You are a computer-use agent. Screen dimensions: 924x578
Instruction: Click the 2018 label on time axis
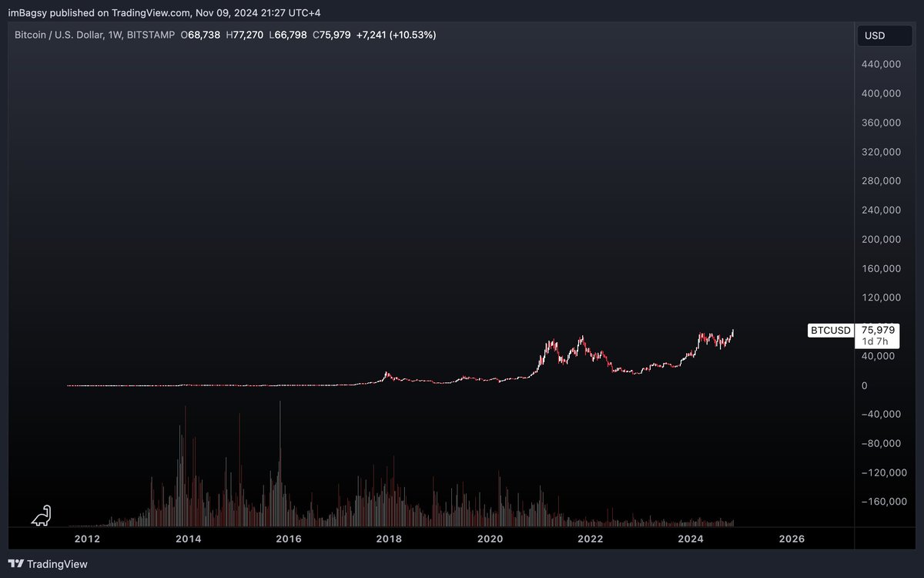click(389, 539)
